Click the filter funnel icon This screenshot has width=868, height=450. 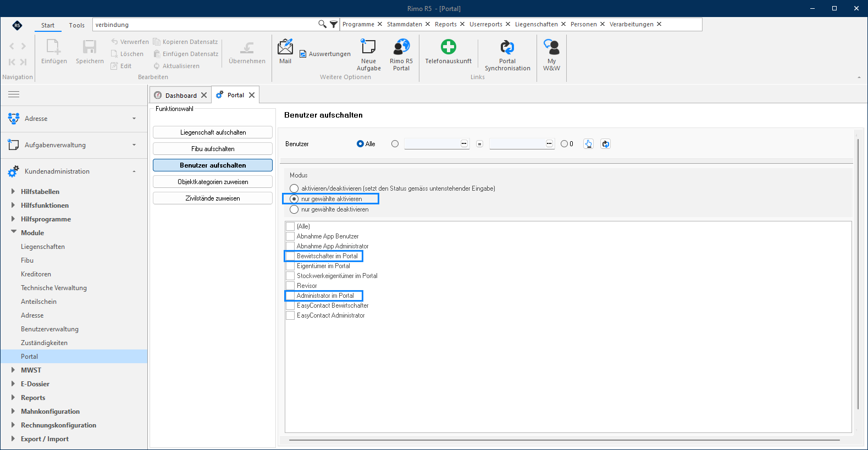coord(333,24)
